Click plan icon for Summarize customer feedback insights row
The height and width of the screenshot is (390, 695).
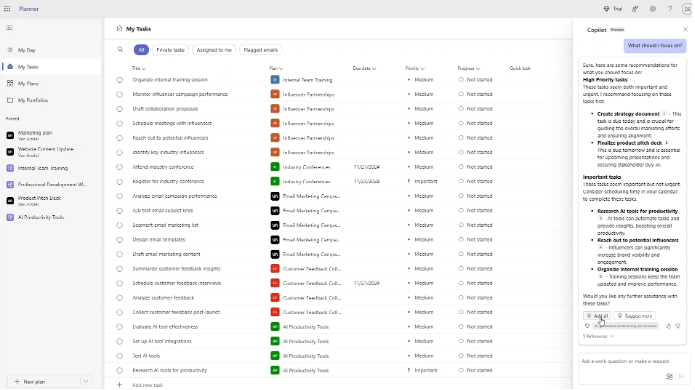click(275, 269)
